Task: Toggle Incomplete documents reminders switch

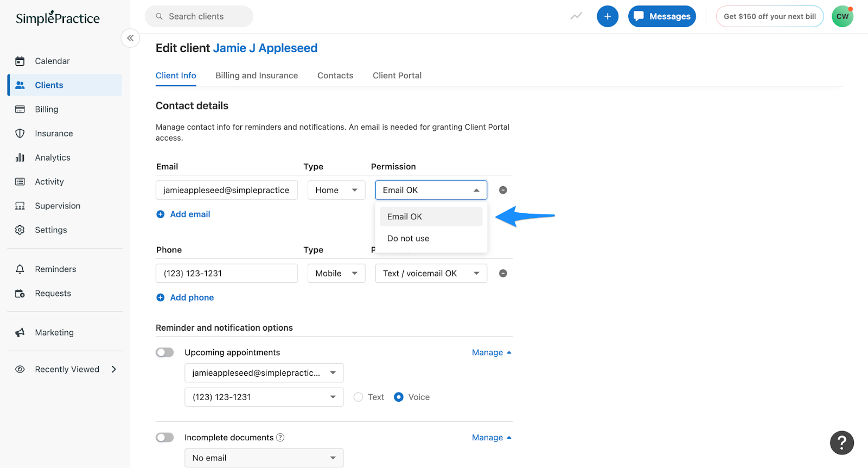Action: (165, 438)
